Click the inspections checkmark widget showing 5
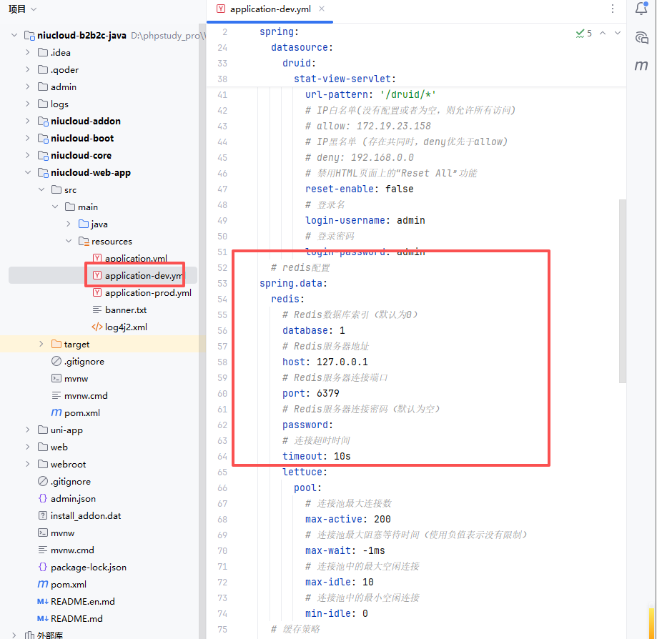The height and width of the screenshot is (639, 672). [x=583, y=33]
